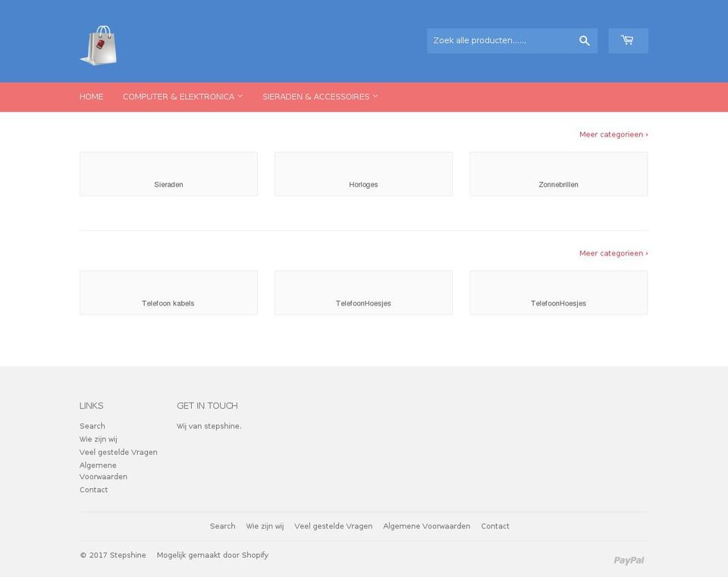Click the PayPal payment icon
The width and height of the screenshot is (728, 577).
pyautogui.click(x=629, y=560)
